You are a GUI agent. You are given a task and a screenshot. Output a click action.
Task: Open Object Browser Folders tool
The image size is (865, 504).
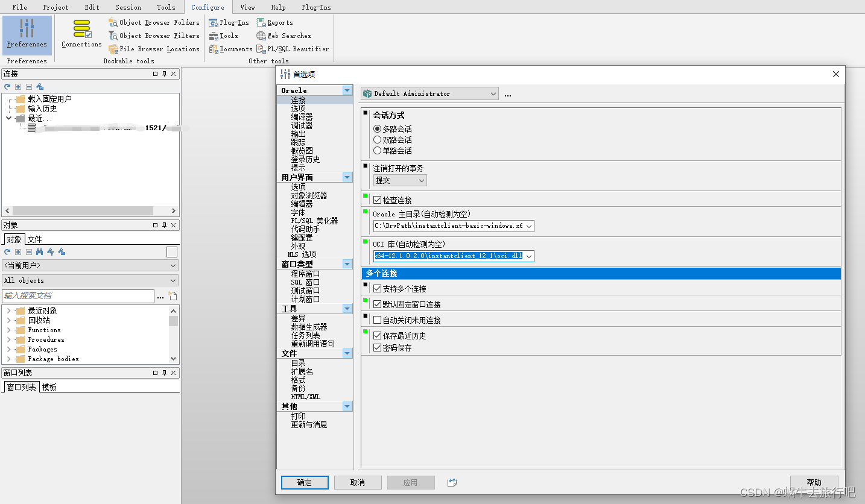(154, 22)
